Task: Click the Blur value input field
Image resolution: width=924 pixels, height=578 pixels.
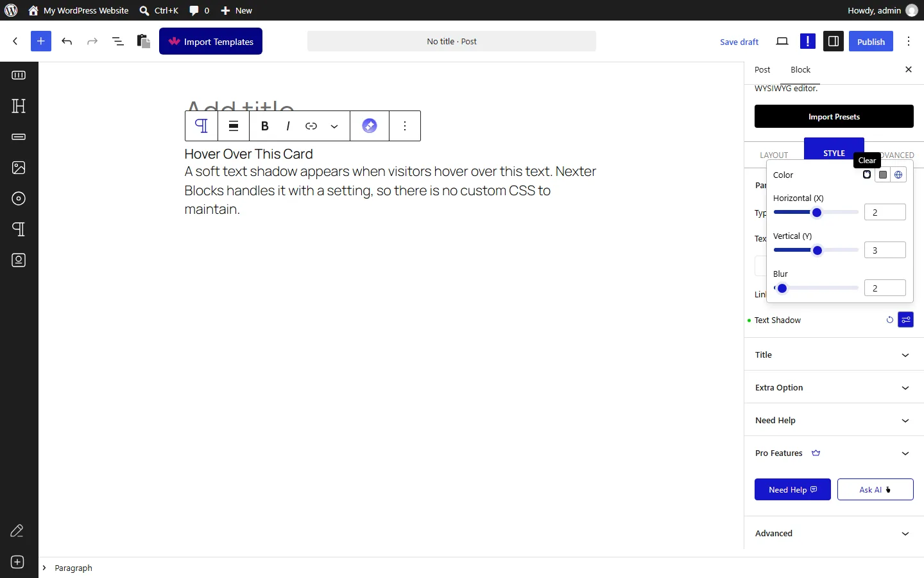Action: pos(885,288)
